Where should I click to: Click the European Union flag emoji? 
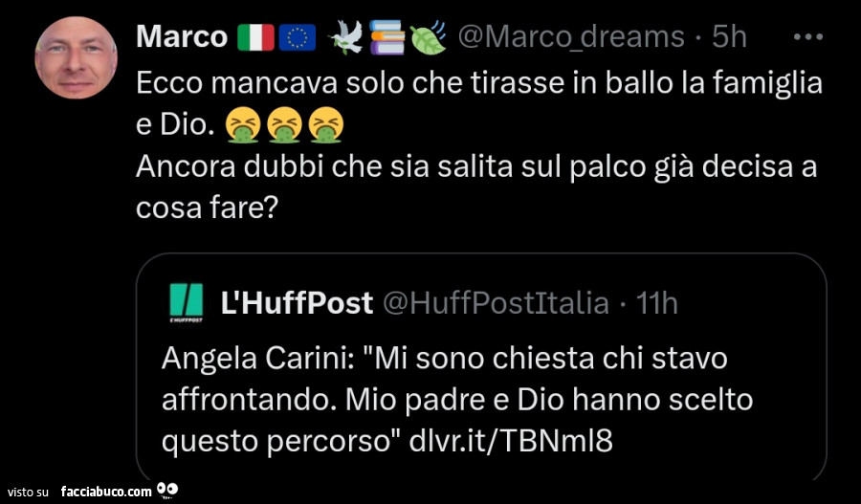point(298,37)
